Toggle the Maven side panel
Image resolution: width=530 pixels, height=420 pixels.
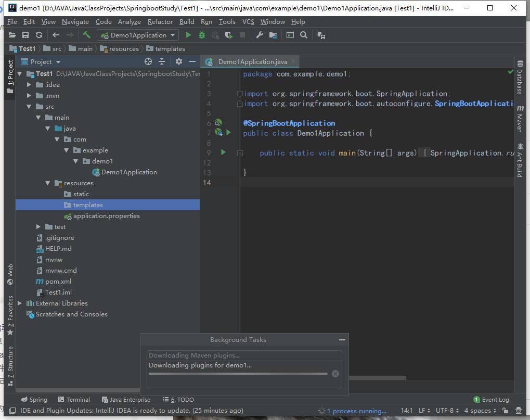[x=519, y=119]
